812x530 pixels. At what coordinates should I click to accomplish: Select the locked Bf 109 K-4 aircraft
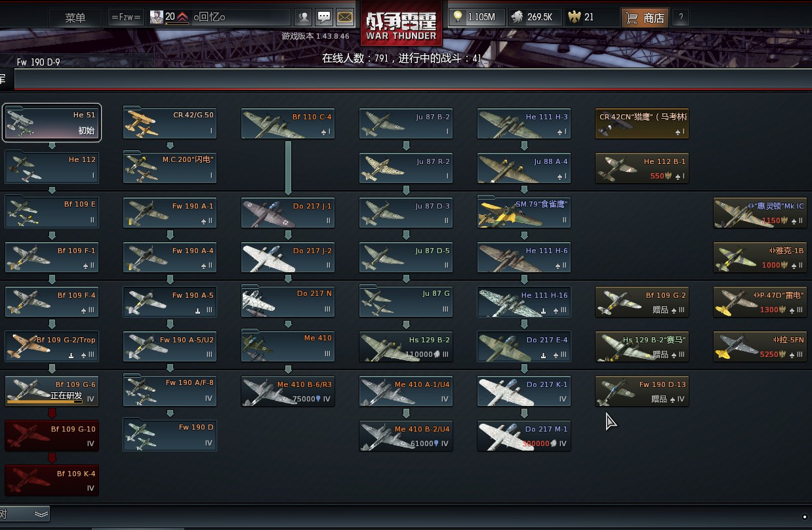click(52, 480)
